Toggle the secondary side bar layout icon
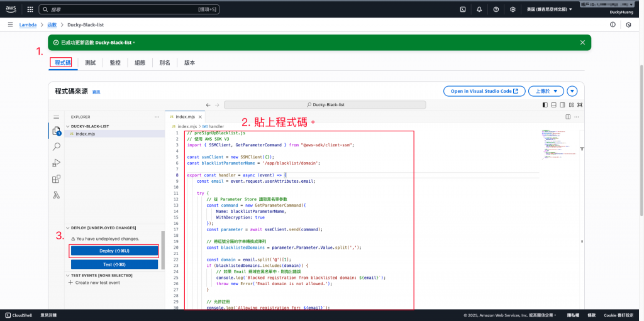644x321 pixels. [x=563, y=105]
